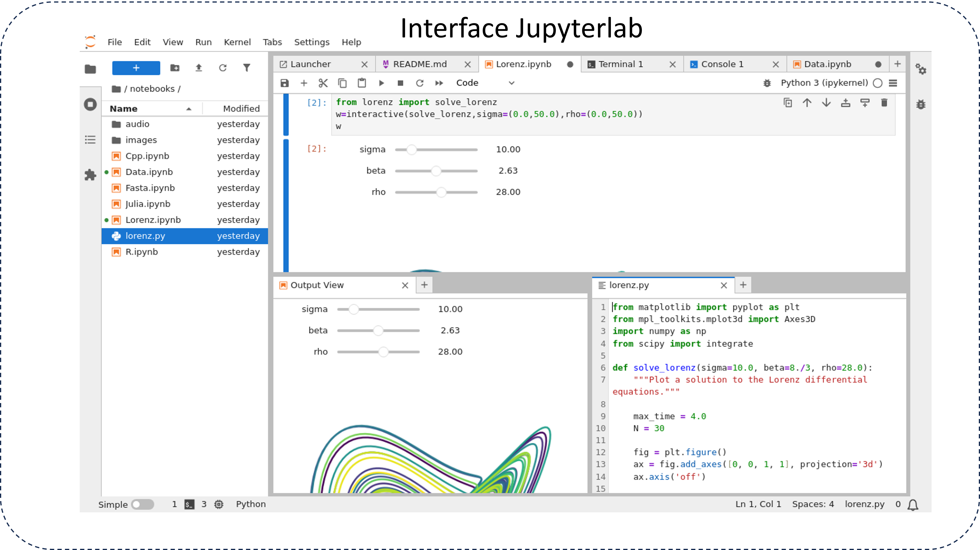This screenshot has width=980, height=550.
Task: Open the Kernel menu
Action: coord(237,42)
